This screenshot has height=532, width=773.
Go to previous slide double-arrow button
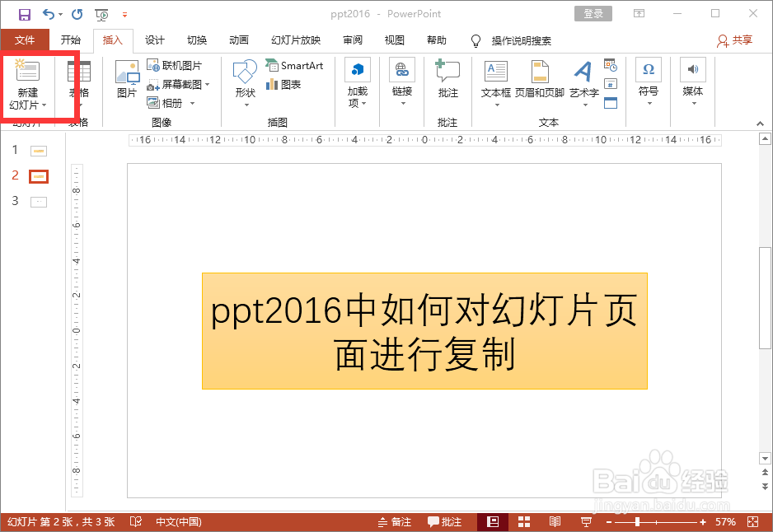[765, 473]
